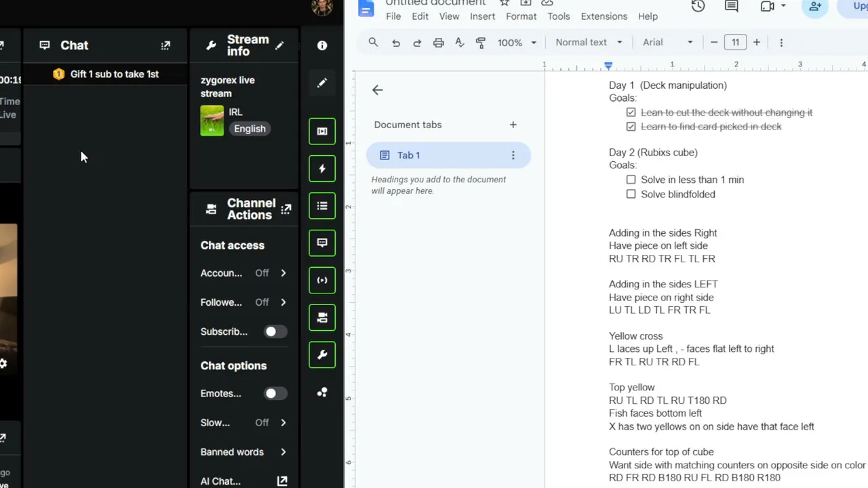Open the Extensions menu
This screenshot has height=488, width=868.
coord(604,16)
